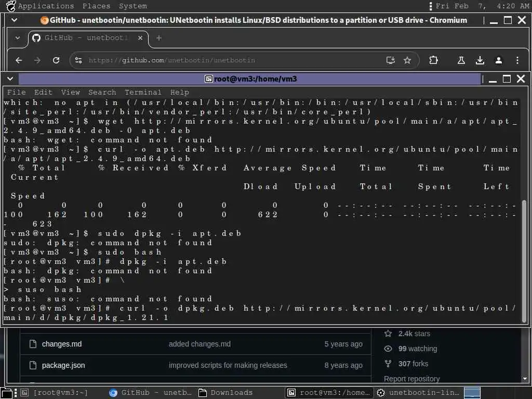The height and width of the screenshot is (399, 532).
Task: Open the package.json file link
Action: pos(63,365)
